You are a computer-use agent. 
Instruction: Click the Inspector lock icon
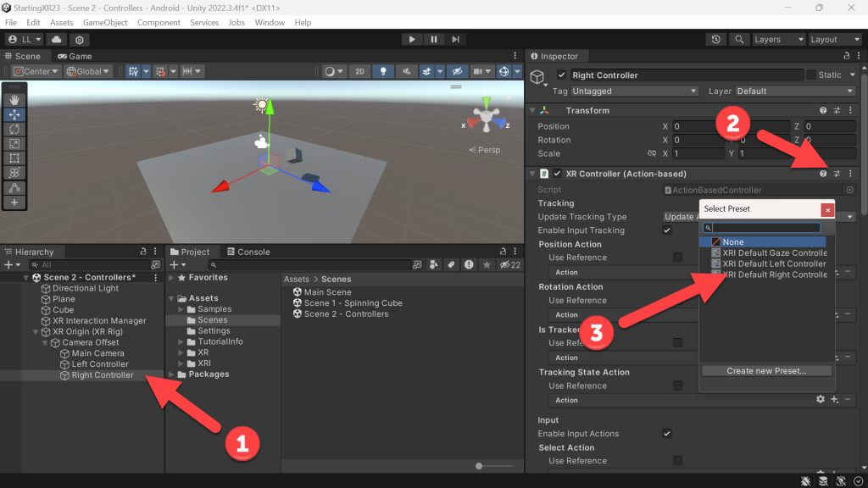coord(847,56)
